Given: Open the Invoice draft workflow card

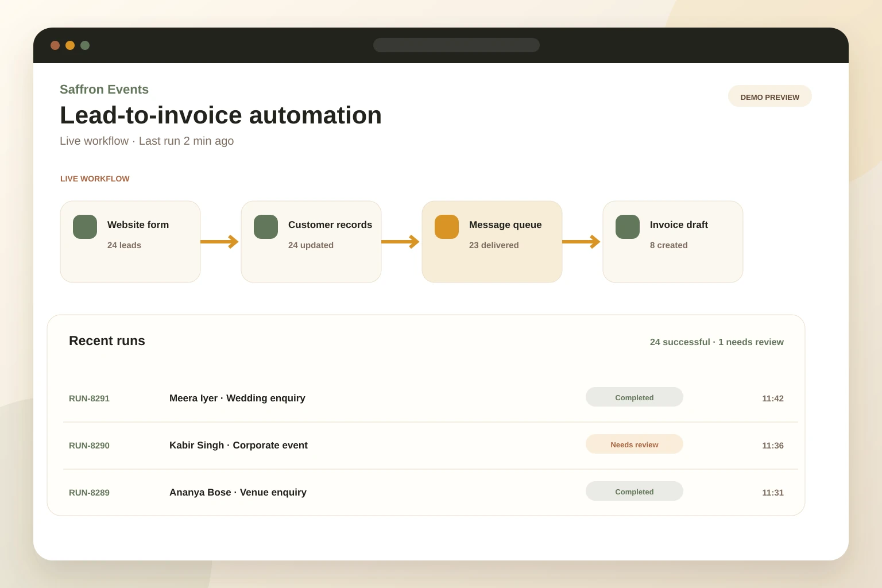Looking at the screenshot, I should pyautogui.click(x=673, y=242).
